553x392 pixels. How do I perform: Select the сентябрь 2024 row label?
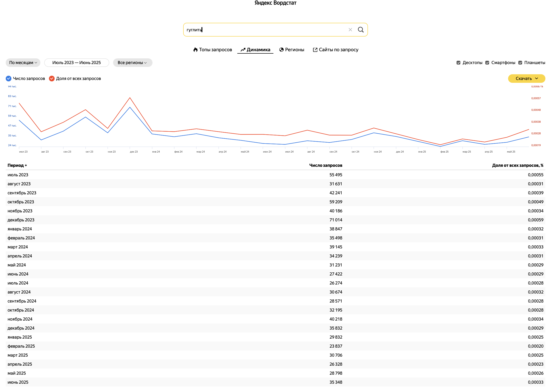[22, 302]
